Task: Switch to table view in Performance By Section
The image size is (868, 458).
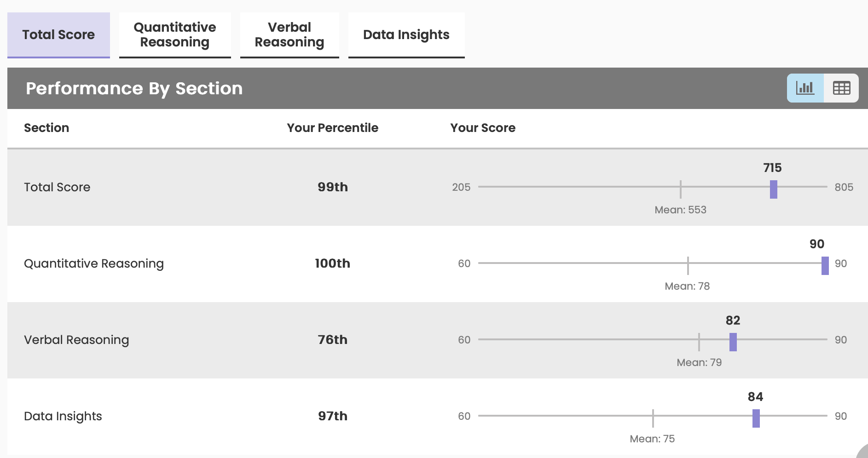Action: [841, 88]
